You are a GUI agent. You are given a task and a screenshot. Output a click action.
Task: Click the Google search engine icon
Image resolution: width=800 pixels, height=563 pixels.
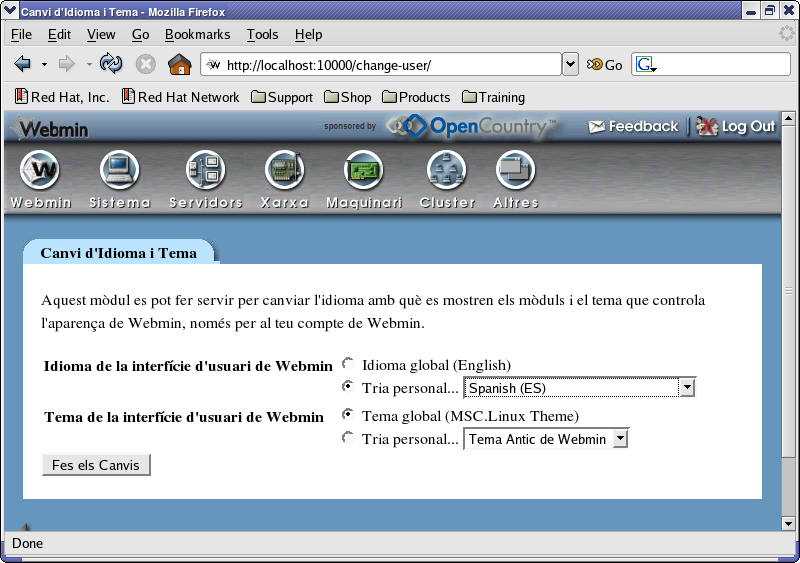(x=645, y=64)
